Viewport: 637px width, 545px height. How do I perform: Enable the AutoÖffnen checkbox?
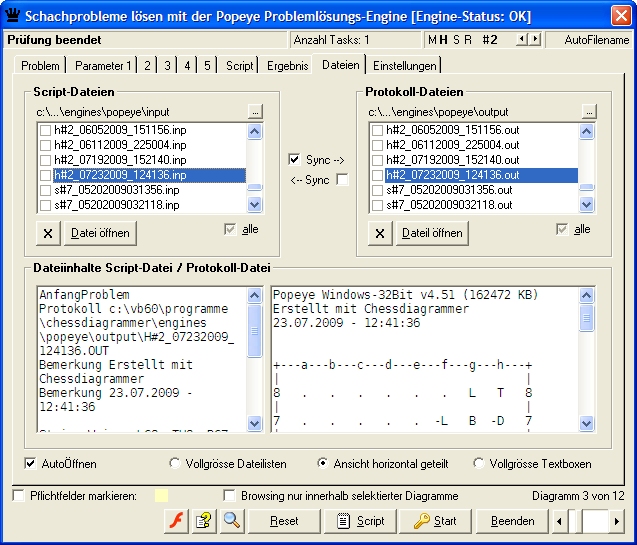[x=30, y=464]
